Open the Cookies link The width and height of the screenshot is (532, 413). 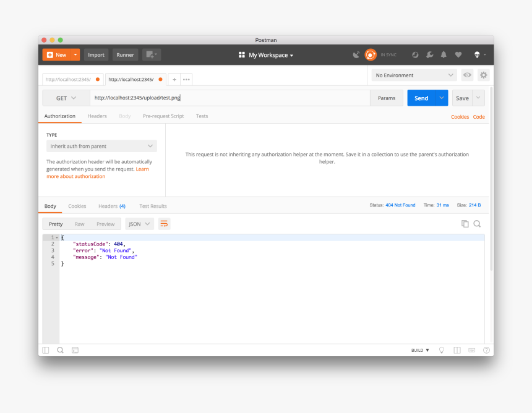tap(460, 117)
